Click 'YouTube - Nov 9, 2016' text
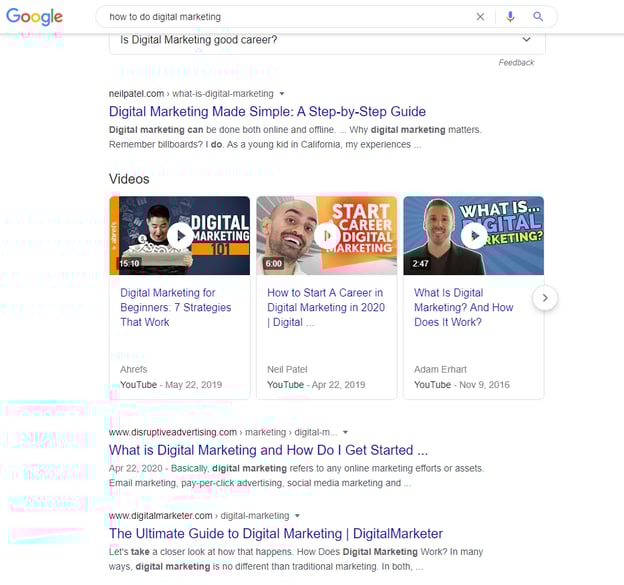 coord(462,385)
